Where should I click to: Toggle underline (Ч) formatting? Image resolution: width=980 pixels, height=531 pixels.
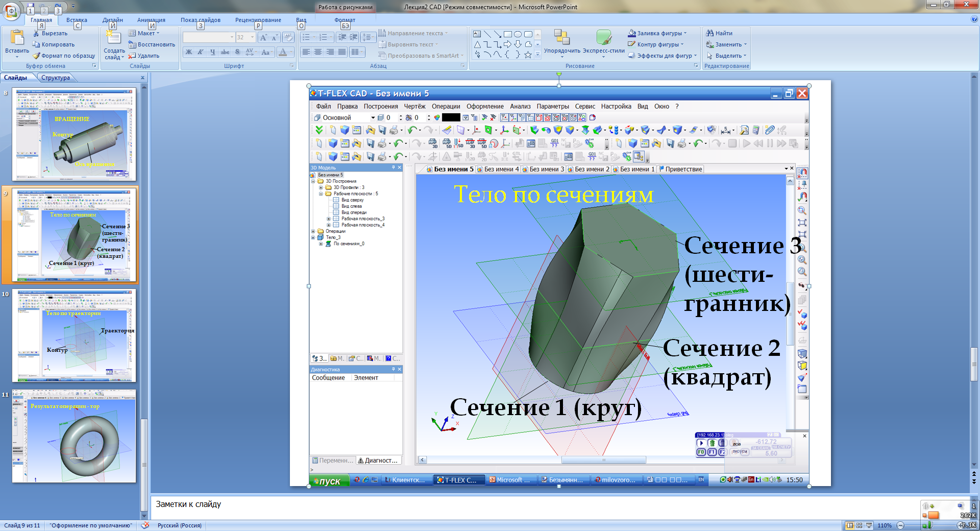click(213, 52)
